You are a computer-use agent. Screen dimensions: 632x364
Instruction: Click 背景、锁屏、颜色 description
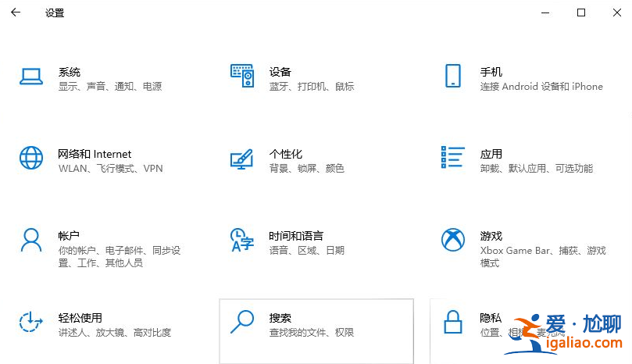(307, 168)
